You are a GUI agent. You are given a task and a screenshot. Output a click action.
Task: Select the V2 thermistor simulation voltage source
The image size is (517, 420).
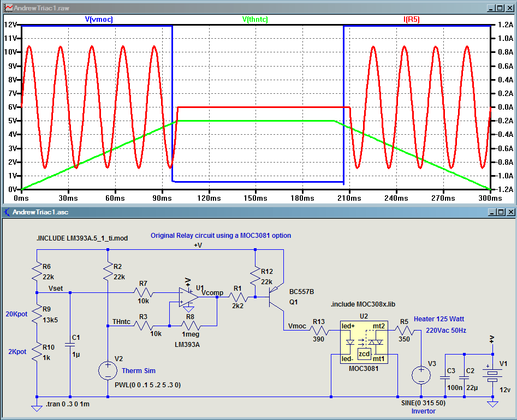[108, 370]
